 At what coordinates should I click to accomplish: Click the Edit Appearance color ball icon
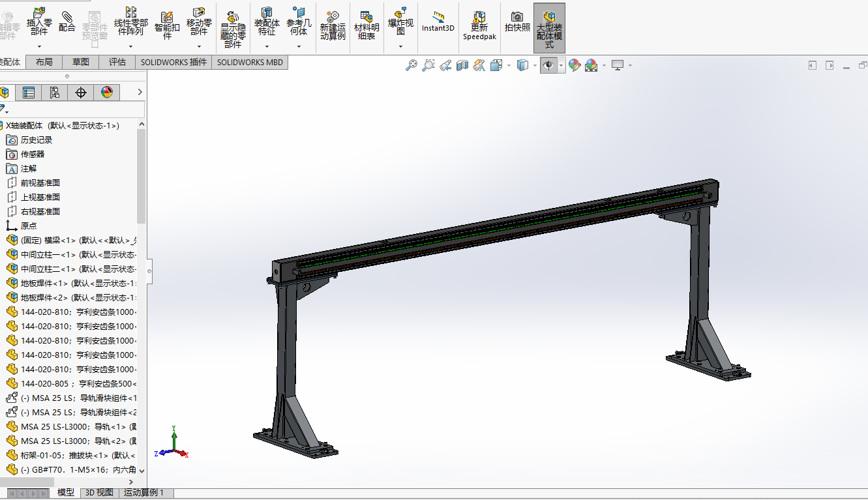click(x=574, y=65)
